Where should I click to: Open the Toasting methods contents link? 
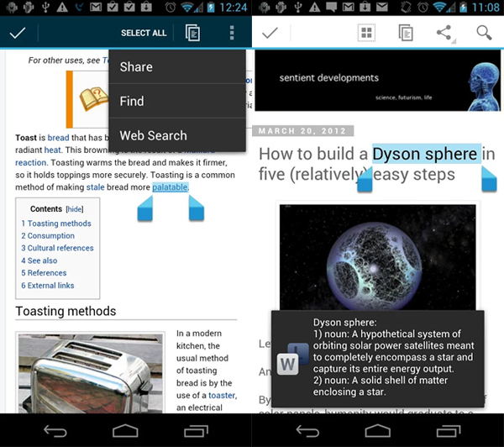click(56, 223)
